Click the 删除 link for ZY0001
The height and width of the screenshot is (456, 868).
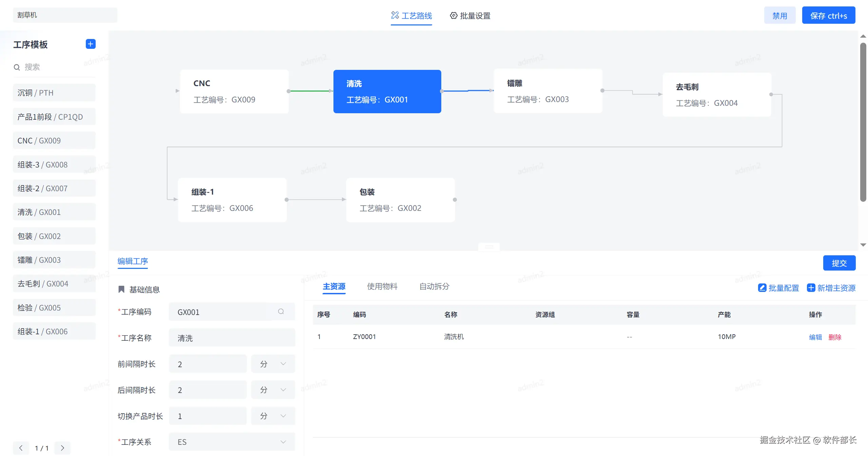tap(835, 337)
